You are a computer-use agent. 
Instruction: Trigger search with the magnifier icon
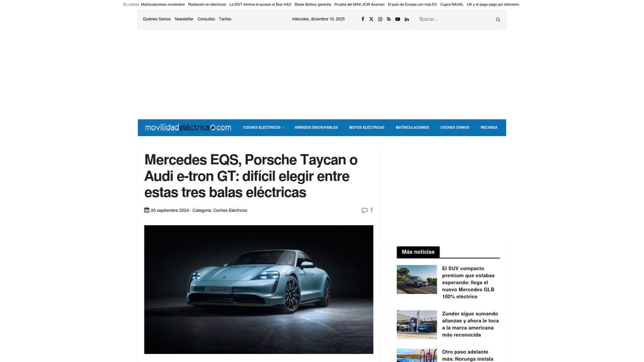pos(497,19)
